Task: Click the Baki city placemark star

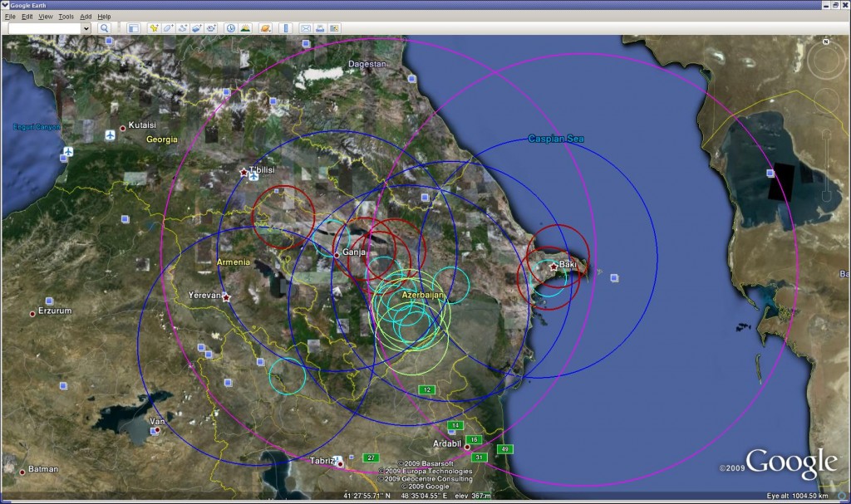Action: point(554,267)
